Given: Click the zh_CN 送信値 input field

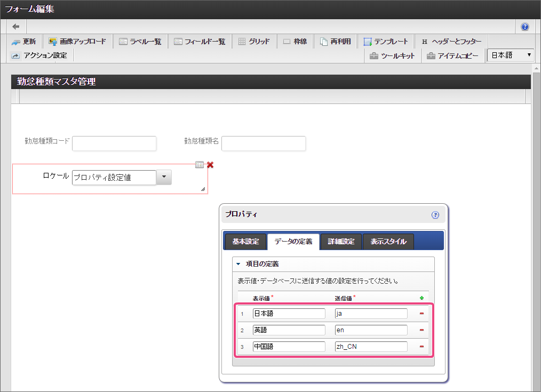Looking at the screenshot, I should pyautogui.click(x=371, y=347).
